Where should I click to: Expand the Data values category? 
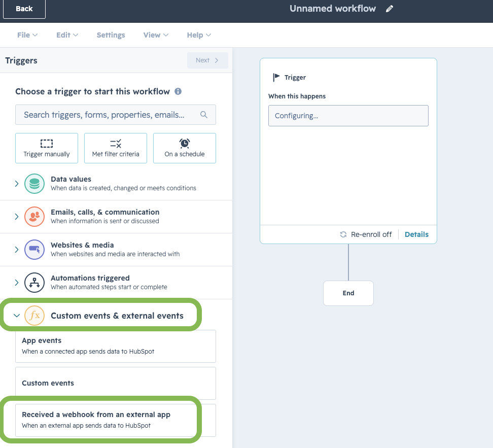tap(17, 184)
